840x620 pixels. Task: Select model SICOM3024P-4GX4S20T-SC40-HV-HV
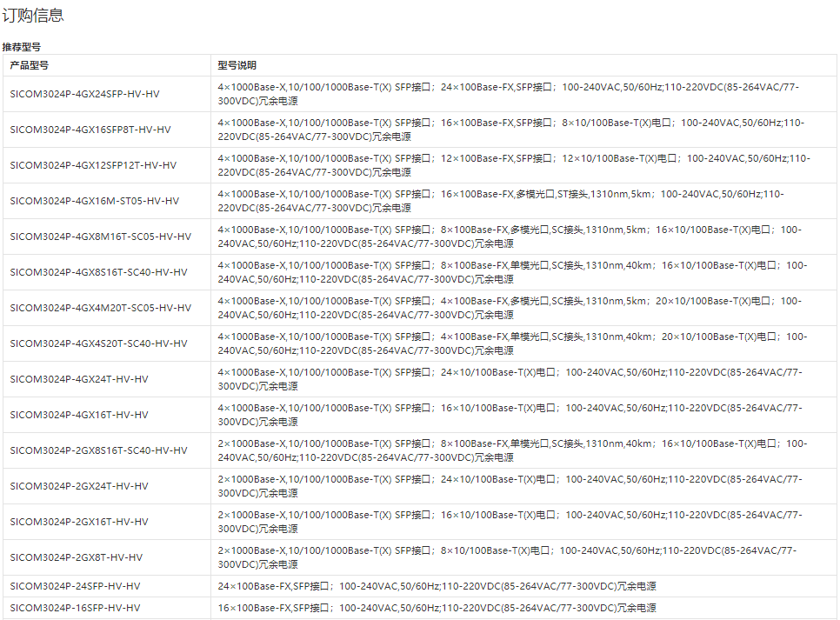click(99, 343)
